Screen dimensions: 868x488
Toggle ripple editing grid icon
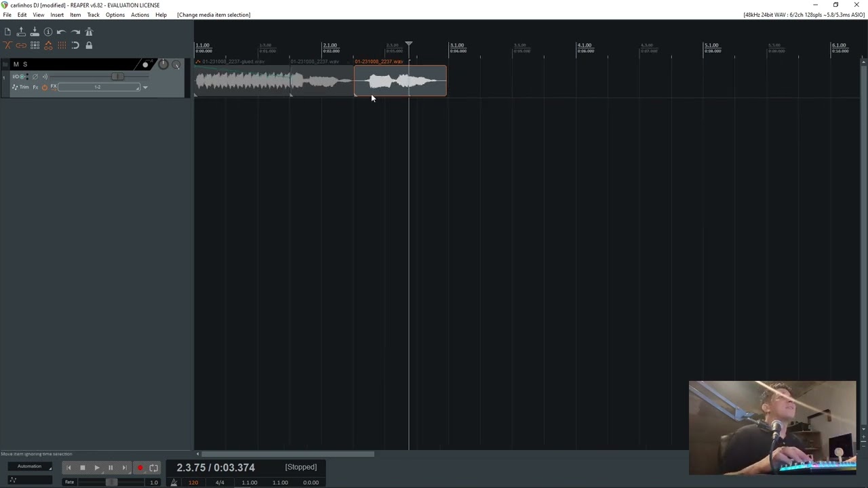[35, 45]
